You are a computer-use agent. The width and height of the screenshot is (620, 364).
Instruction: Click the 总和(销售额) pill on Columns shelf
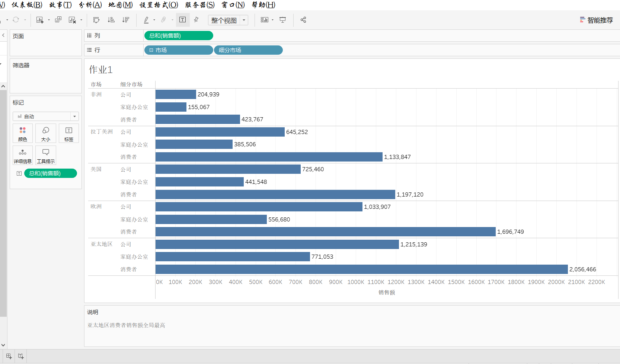(179, 36)
